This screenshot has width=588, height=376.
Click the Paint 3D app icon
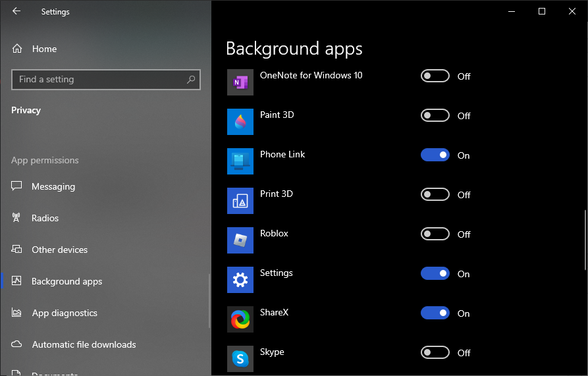click(240, 122)
